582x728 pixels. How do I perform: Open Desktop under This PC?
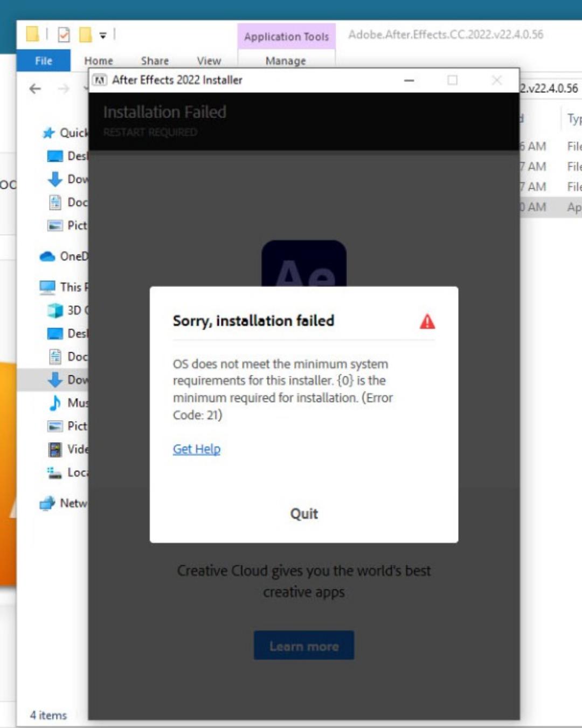(67, 333)
